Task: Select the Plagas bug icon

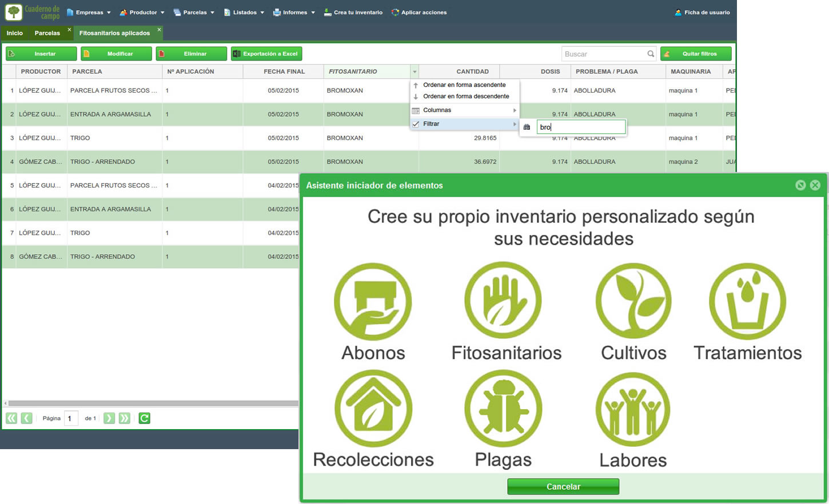Action: (x=503, y=408)
